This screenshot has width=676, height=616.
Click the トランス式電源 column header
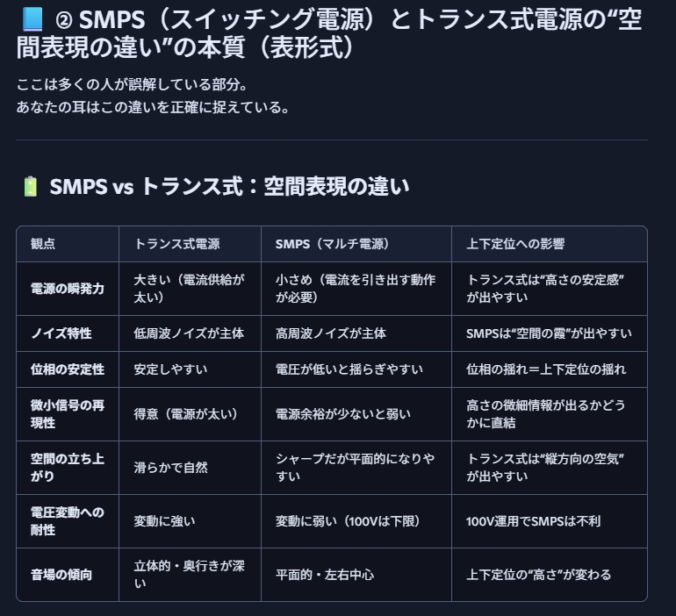tap(176, 244)
